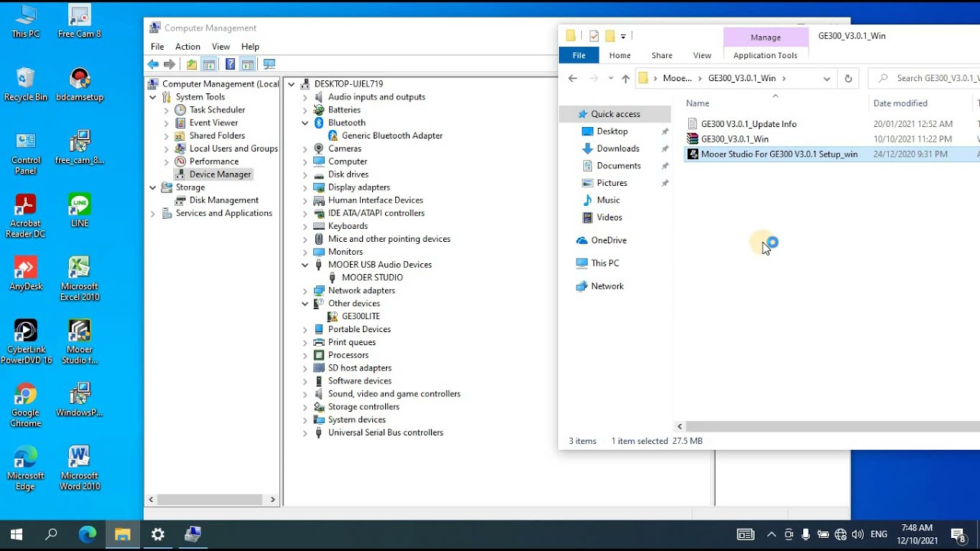Open the File tab in File Explorer
980x551 pixels.
tap(579, 55)
